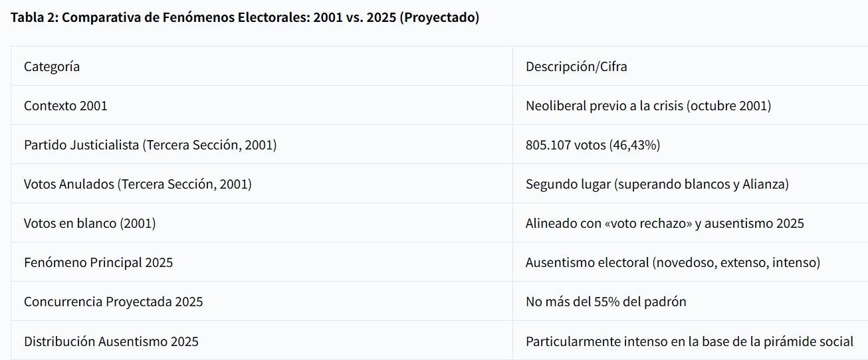Select 'Votos Anulados (Tercera Sección, 2001)' cell

[262, 184]
